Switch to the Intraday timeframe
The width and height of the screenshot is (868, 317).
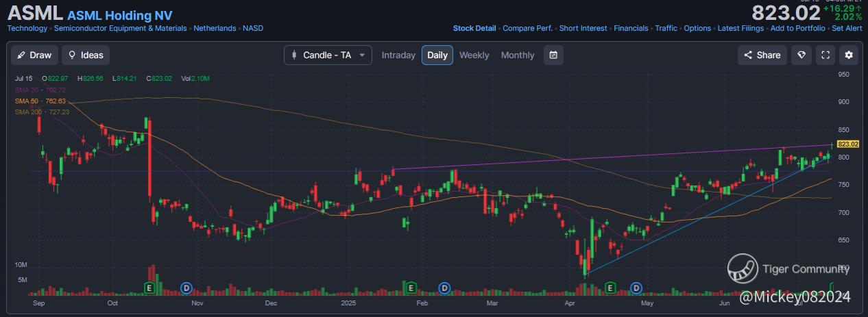[x=398, y=55]
